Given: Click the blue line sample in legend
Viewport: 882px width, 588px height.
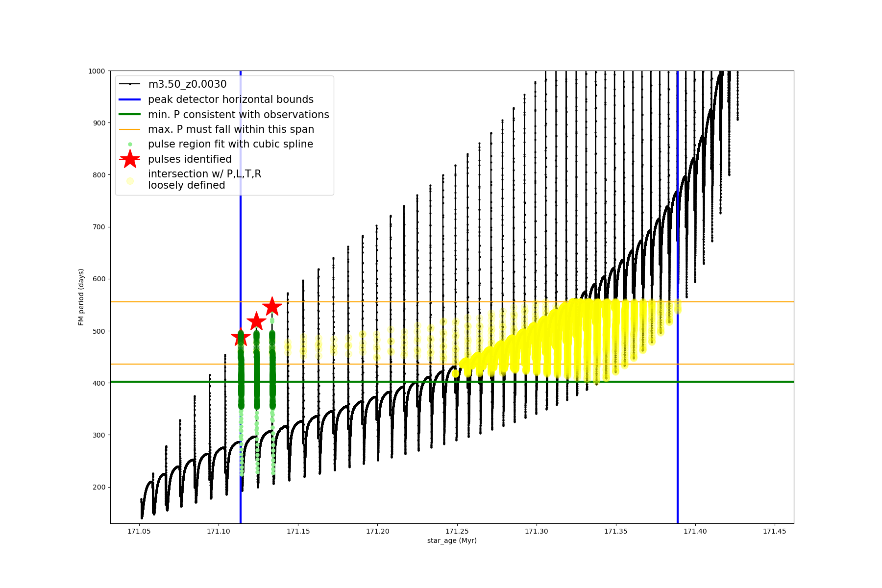Looking at the screenshot, I should tap(130, 99).
